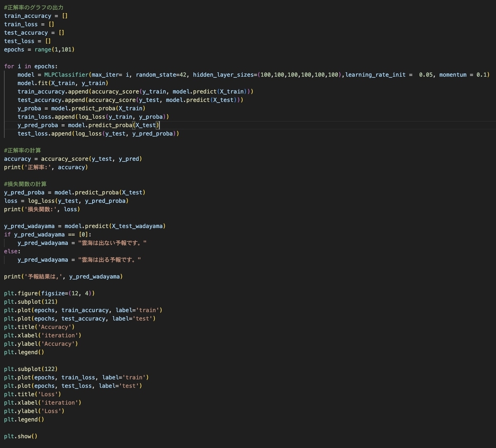Click the 'test_accuracy.append' statement
The height and width of the screenshot is (448, 496).
coord(130,100)
